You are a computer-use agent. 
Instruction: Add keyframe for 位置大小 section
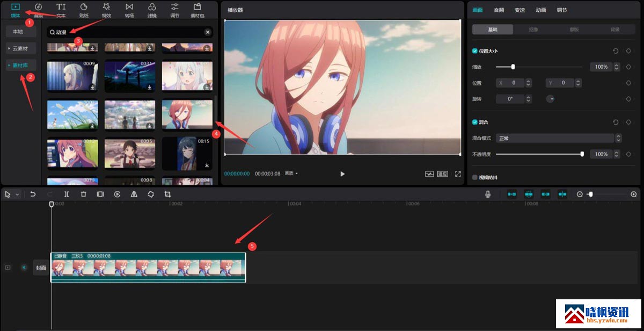pyautogui.click(x=628, y=51)
